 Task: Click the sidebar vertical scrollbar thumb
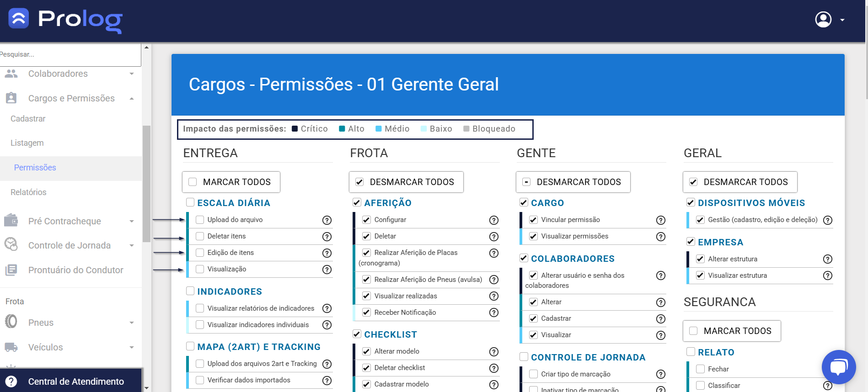146,184
